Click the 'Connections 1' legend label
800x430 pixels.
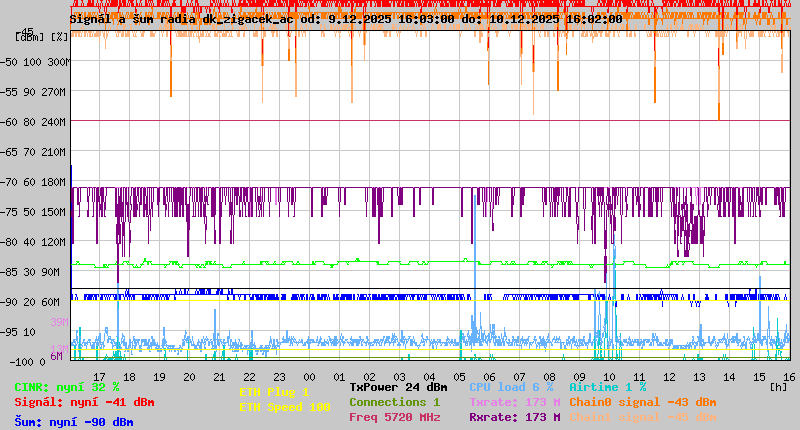coord(394,402)
